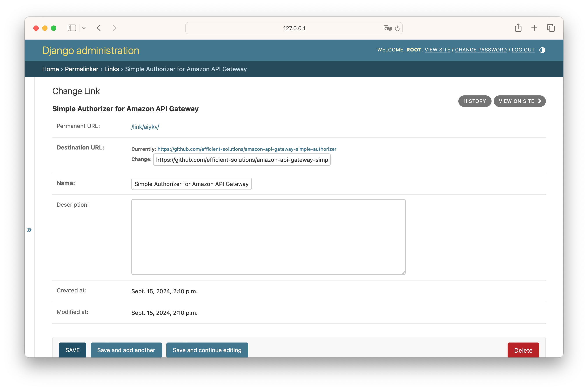Reload the page with refresh icon
The width and height of the screenshot is (588, 390).
coord(397,28)
